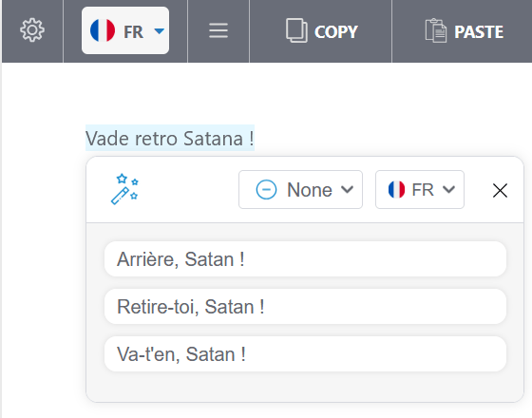The image size is (532, 418).
Task: Open the hamburger menu icon
Action: click(x=218, y=30)
